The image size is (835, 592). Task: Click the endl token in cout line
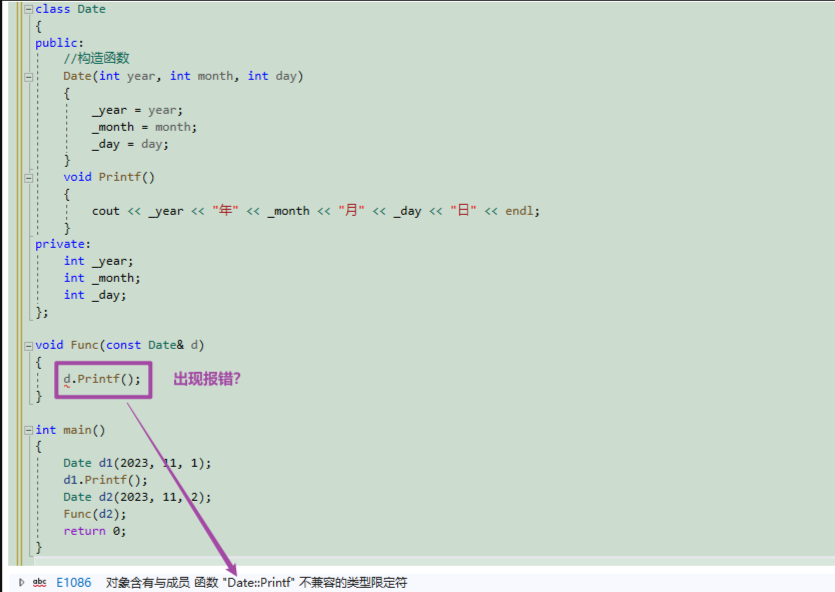tap(519, 211)
